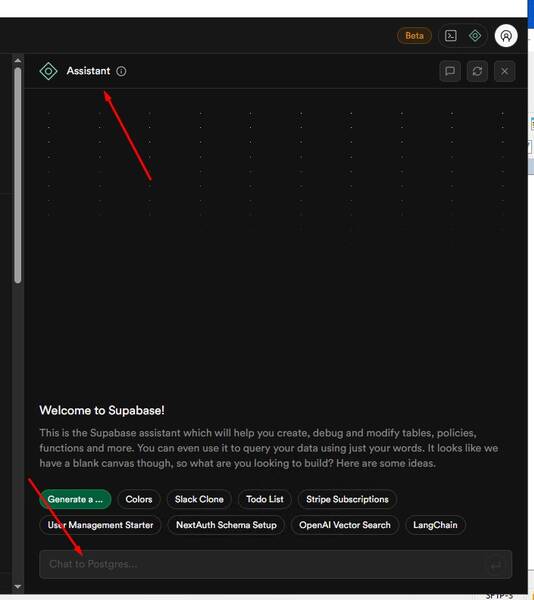Screen dimensions: 534x600
Task: Open the chat feedback speech bubble icon
Action: pos(450,71)
